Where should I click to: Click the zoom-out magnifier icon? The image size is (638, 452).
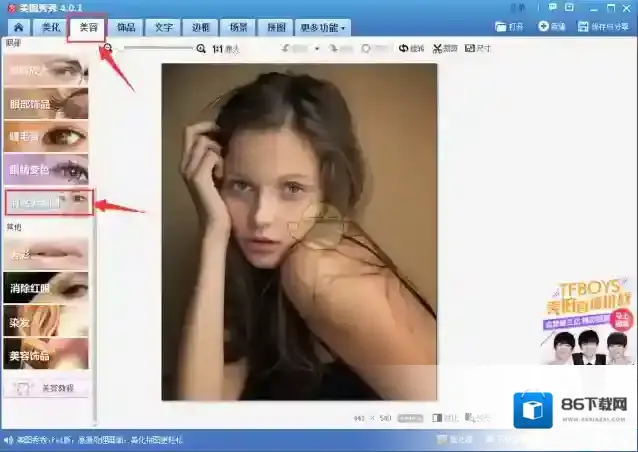tap(107, 48)
